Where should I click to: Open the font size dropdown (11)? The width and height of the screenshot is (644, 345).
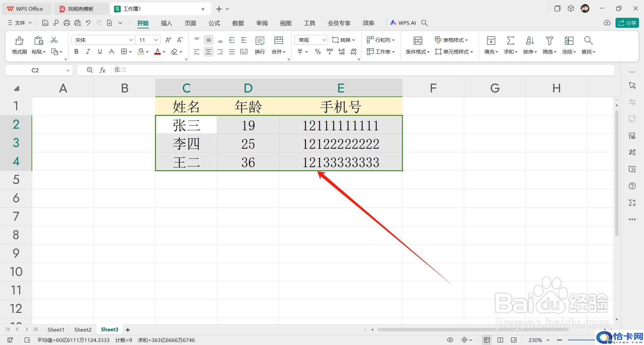pos(156,40)
